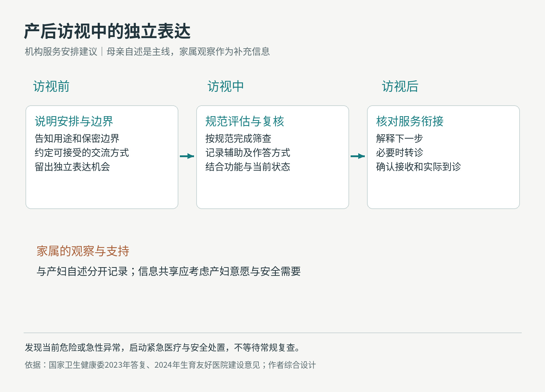Choose the line 记录辅助及作答方式
This screenshot has width=545, height=392.
(x=248, y=152)
